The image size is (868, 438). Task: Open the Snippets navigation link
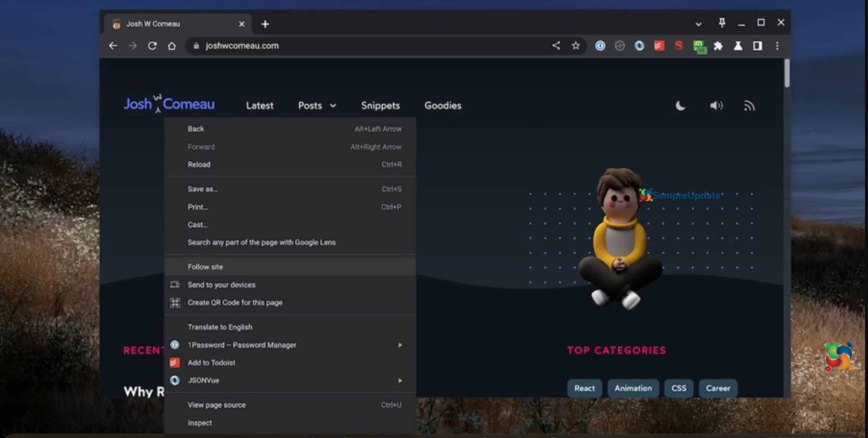pos(380,106)
